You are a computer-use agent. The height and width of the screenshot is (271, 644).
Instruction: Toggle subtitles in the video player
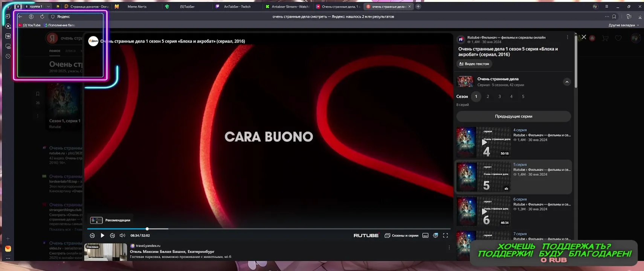tap(425, 235)
